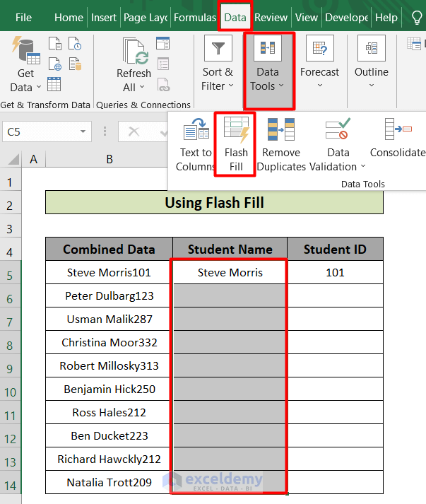Click the Consolidate icon
This screenshot has height=504, width=426.
pos(398,129)
